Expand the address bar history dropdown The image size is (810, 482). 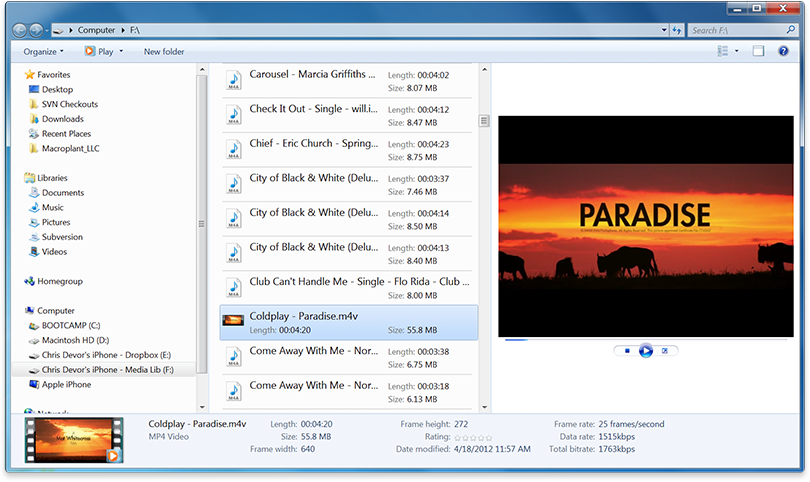(664, 30)
